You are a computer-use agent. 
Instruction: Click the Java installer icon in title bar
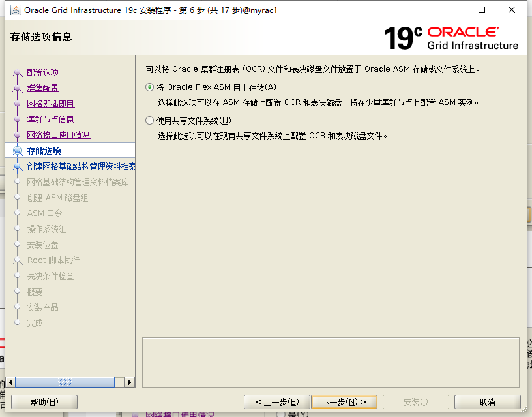tap(15, 10)
